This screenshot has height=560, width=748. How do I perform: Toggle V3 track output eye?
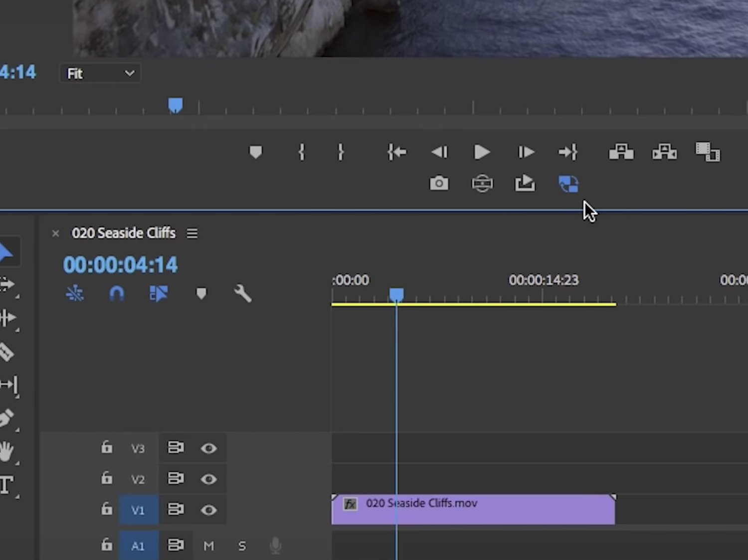tap(208, 448)
